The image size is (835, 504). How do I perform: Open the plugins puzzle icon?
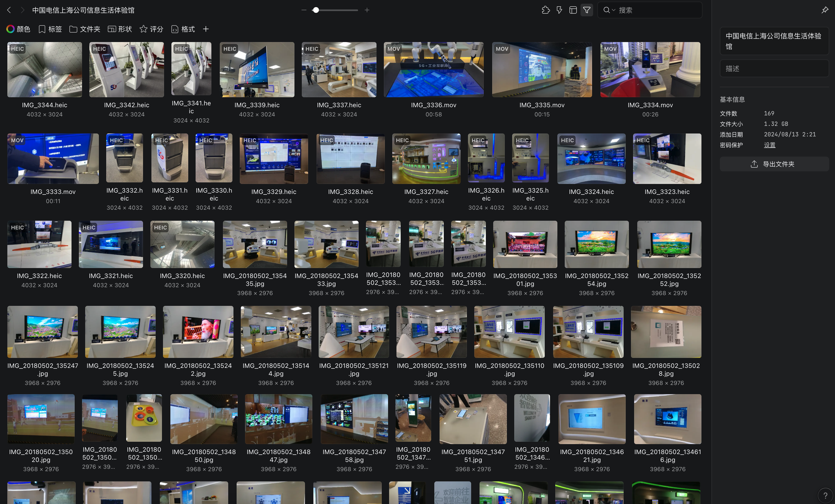tap(546, 10)
